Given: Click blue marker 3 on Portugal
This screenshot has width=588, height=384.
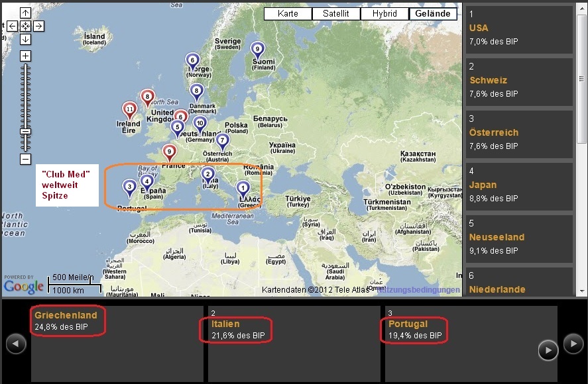Looking at the screenshot, I should (x=130, y=187).
